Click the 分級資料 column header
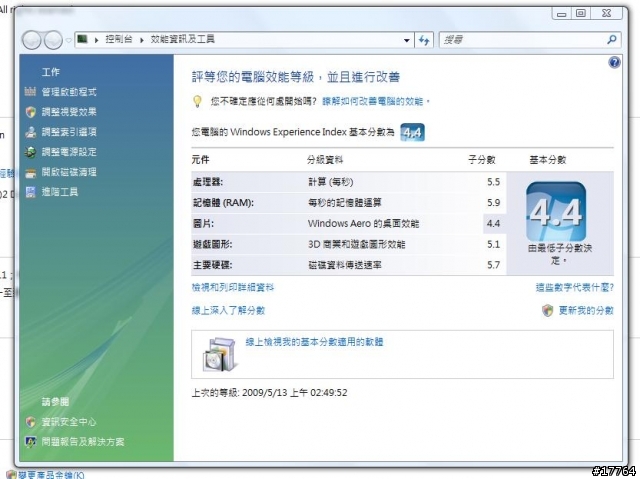The image size is (640, 479). [x=325, y=160]
